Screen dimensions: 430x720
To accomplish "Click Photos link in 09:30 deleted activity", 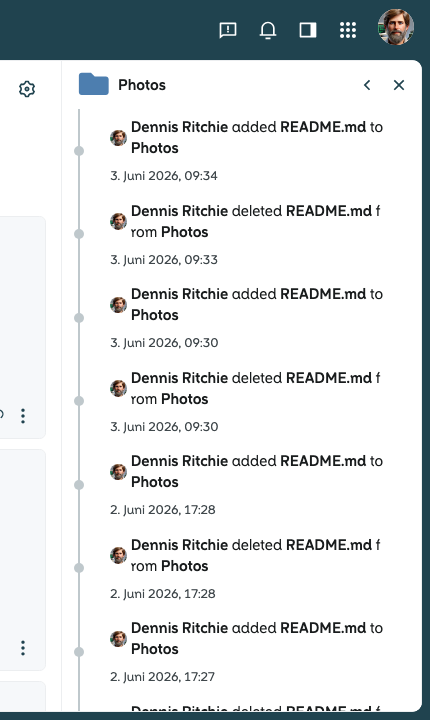I will click(185, 399).
